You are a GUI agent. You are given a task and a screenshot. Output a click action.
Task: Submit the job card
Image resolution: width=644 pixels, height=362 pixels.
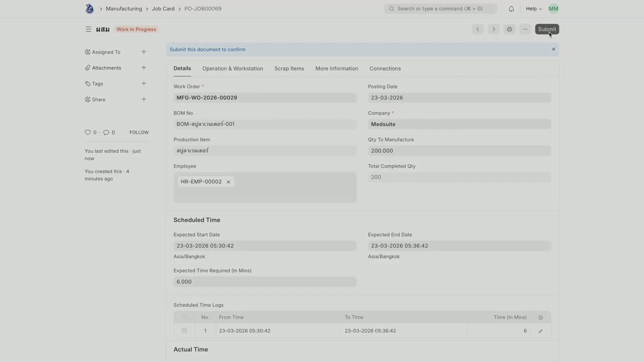(x=547, y=29)
